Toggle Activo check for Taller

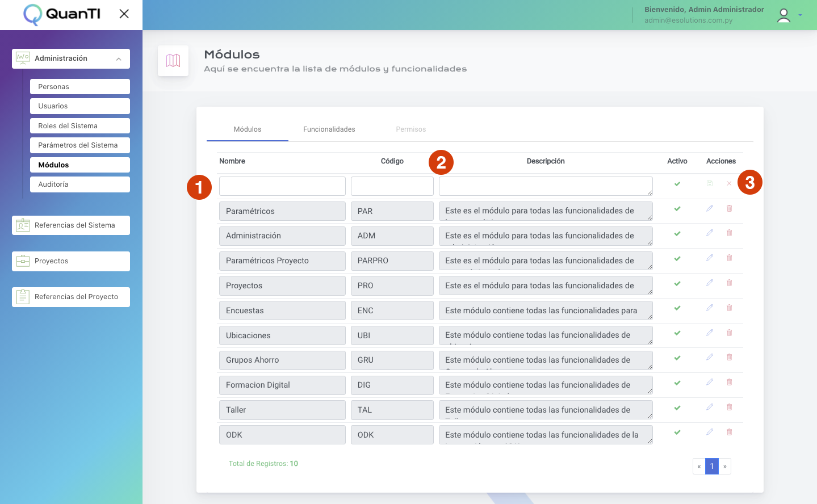(x=677, y=408)
